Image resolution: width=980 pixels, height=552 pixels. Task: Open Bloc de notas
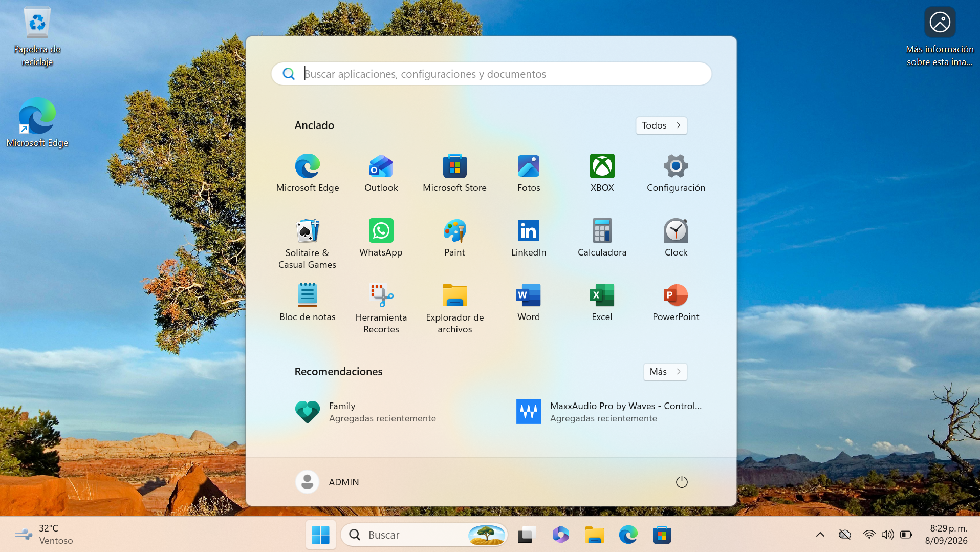[308, 302]
